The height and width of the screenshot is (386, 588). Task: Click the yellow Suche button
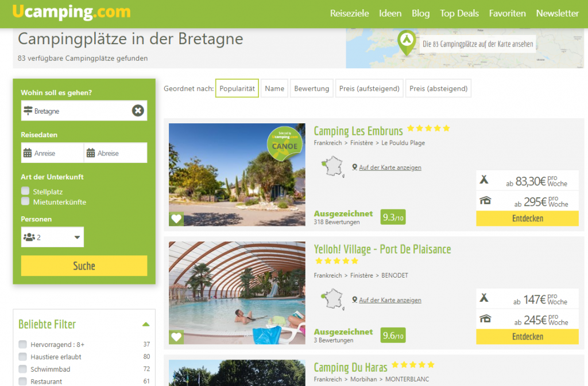coord(84,266)
